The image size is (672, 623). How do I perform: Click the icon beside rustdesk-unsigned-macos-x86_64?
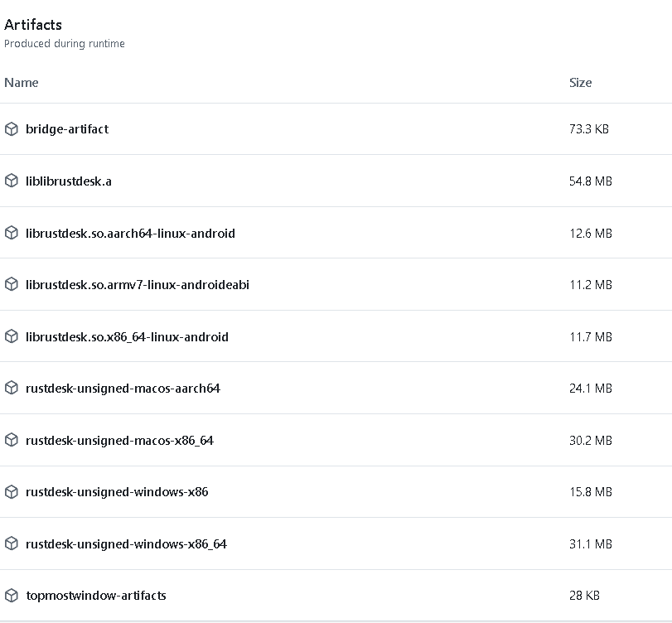(12, 440)
